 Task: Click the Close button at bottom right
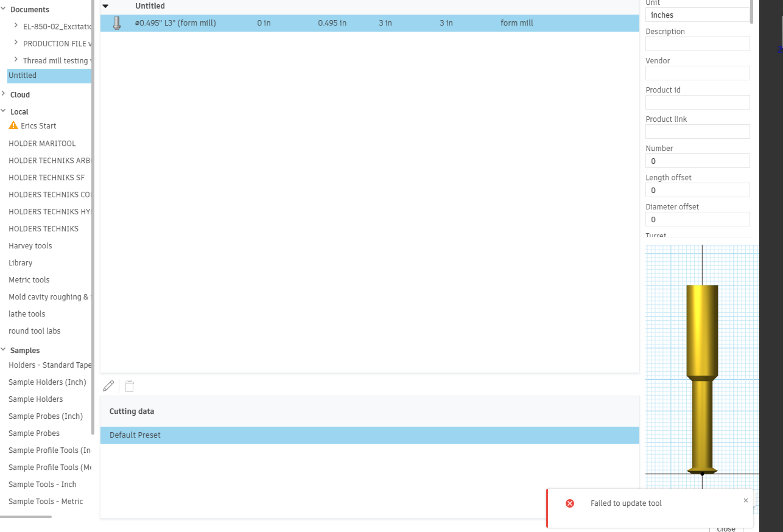click(726, 528)
